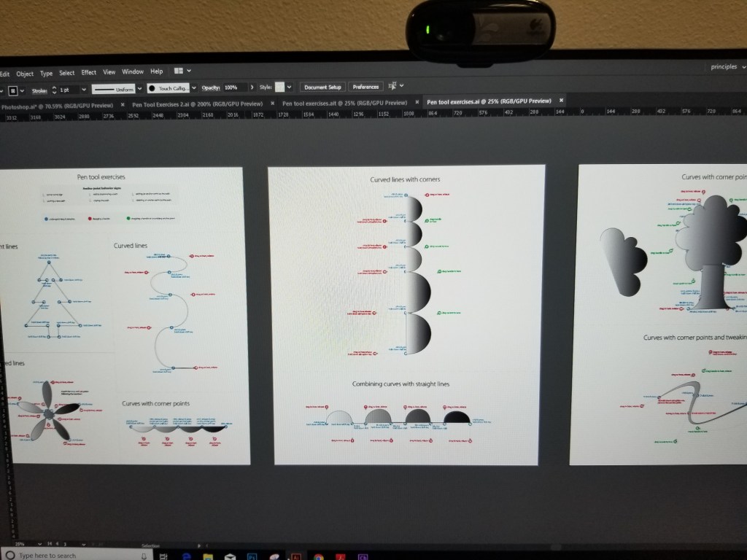This screenshot has height=560, width=747.
Task: Switch to Pen Tool Exercises 2.ai tab
Action: (x=197, y=104)
